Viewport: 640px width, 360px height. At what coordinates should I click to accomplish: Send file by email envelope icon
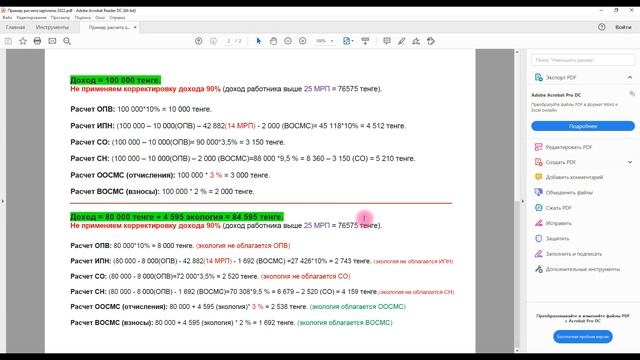[x=52, y=41]
